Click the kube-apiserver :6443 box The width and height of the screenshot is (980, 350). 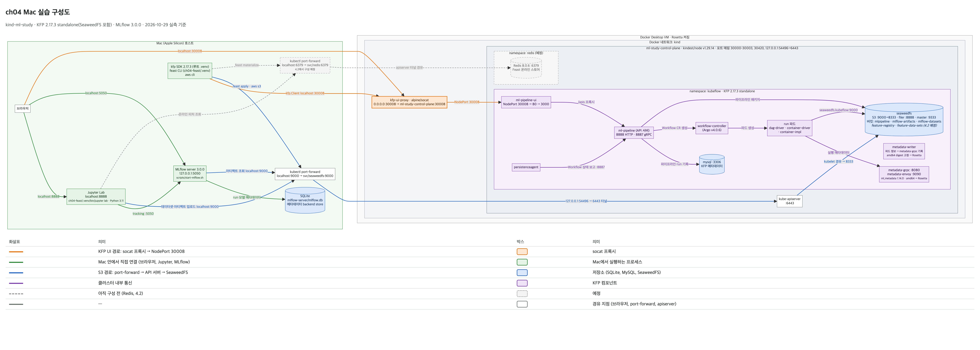(x=790, y=201)
